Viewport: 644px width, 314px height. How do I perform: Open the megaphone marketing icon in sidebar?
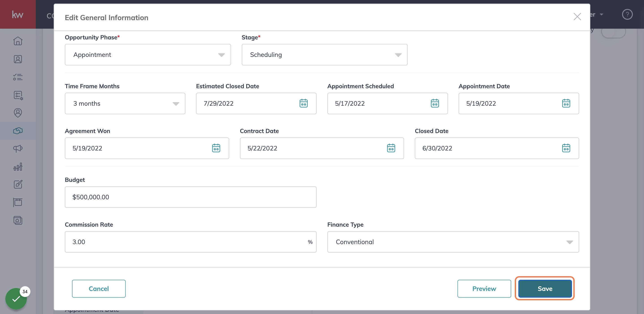[x=18, y=148]
